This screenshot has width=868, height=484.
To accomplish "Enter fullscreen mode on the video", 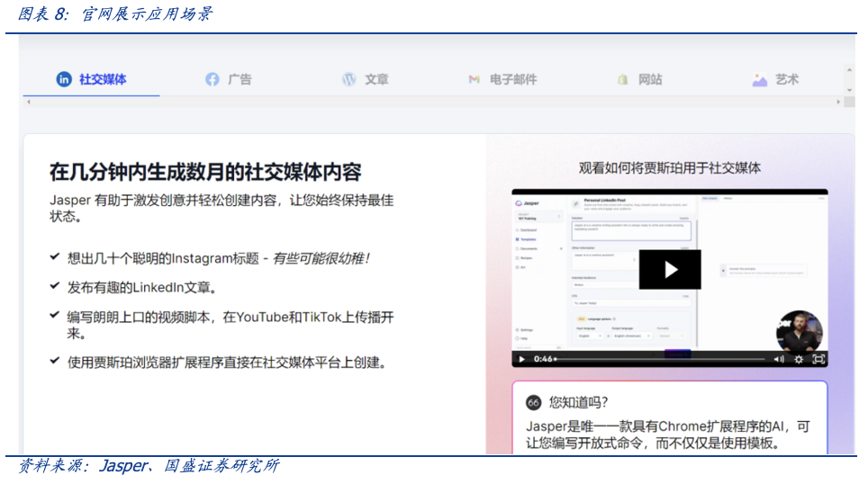I will [818, 359].
